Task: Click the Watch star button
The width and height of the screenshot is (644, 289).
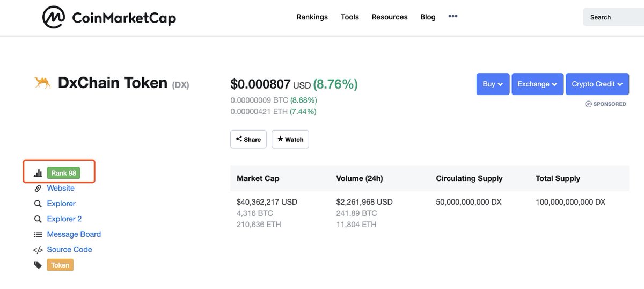Action: tap(290, 139)
